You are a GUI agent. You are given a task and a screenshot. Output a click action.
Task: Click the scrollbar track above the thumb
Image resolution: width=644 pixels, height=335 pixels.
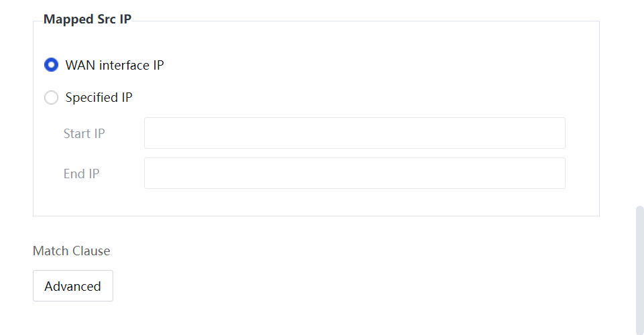click(639, 100)
